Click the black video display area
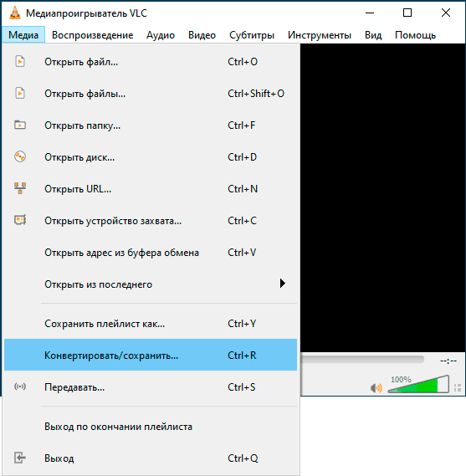This screenshot has height=476, width=466. coord(383,197)
